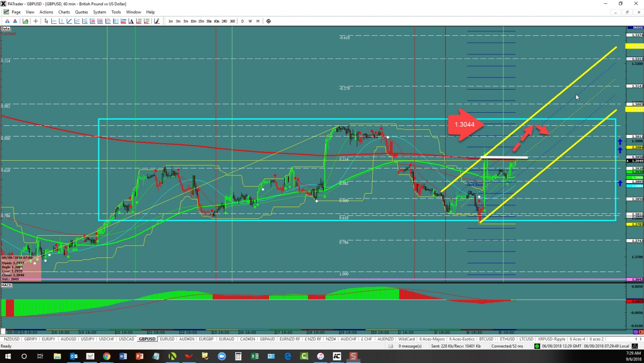
Task: Switch to the GBPAUD tab
Action: pos(267,339)
